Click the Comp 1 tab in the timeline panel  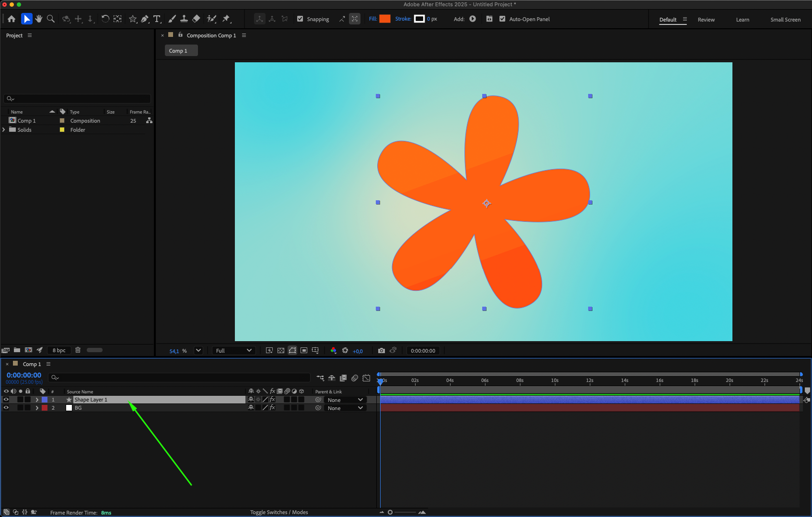click(x=32, y=364)
